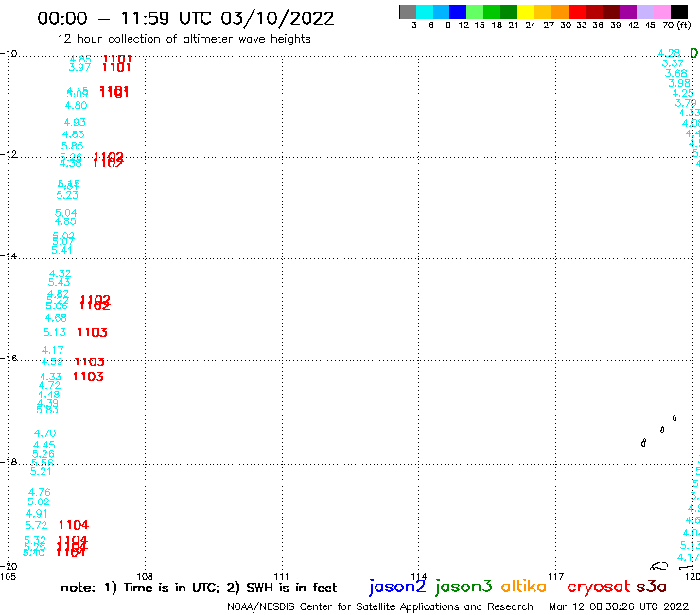Click the wave height value "4.28"
The width and height of the screenshot is (700, 615).
669,54
